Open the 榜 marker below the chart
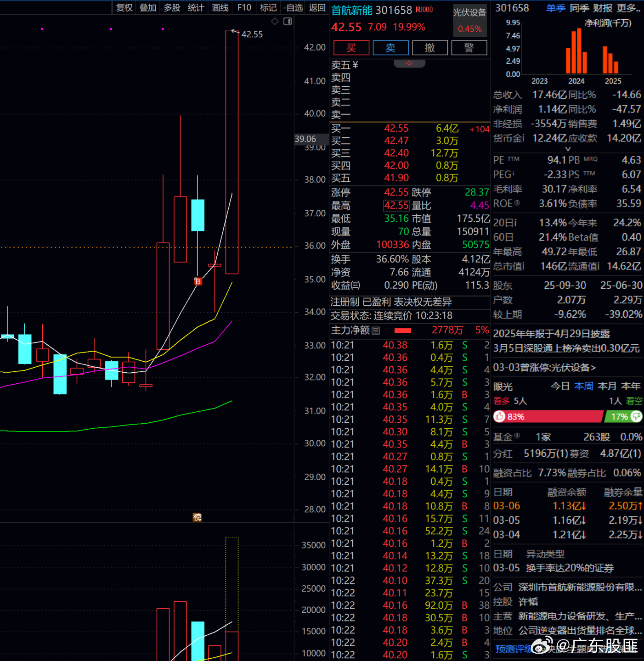The width and height of the screenshot is (644, 661). click(198, 517)
